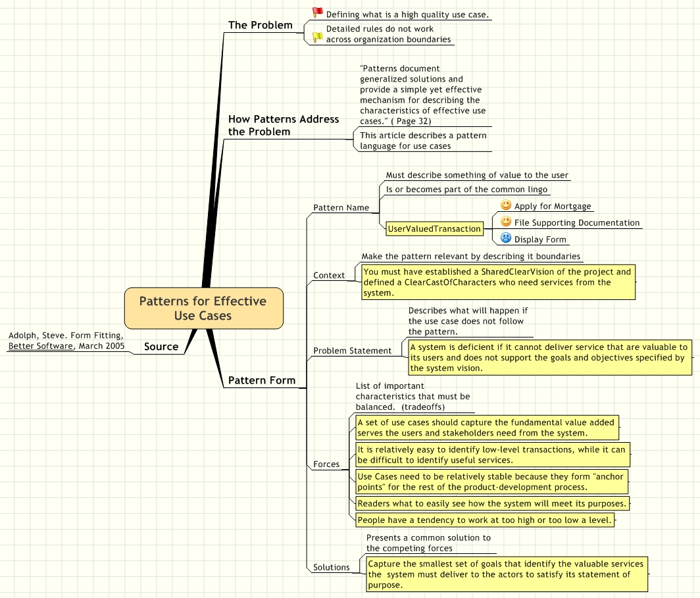Click the yellow Context description box
This screenshot has width=700, height=598.
pyautogui.click(x=497, y=282)
